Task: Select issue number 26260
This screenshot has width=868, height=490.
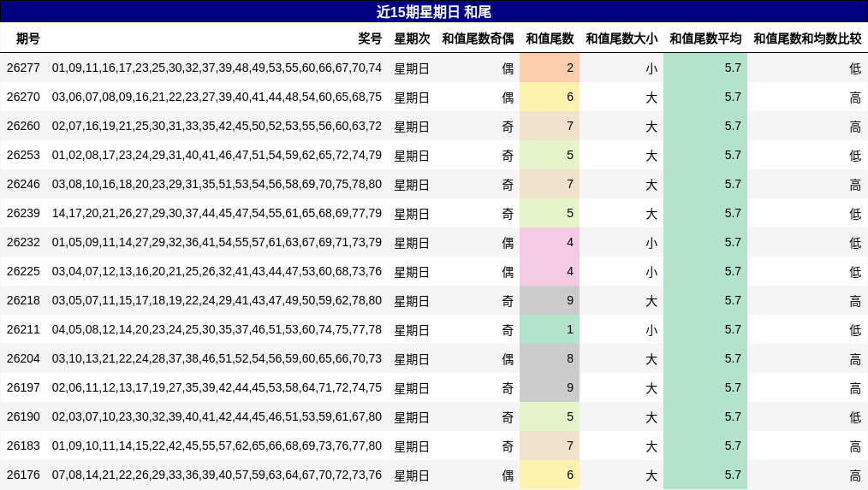Action: coord(23,126)
